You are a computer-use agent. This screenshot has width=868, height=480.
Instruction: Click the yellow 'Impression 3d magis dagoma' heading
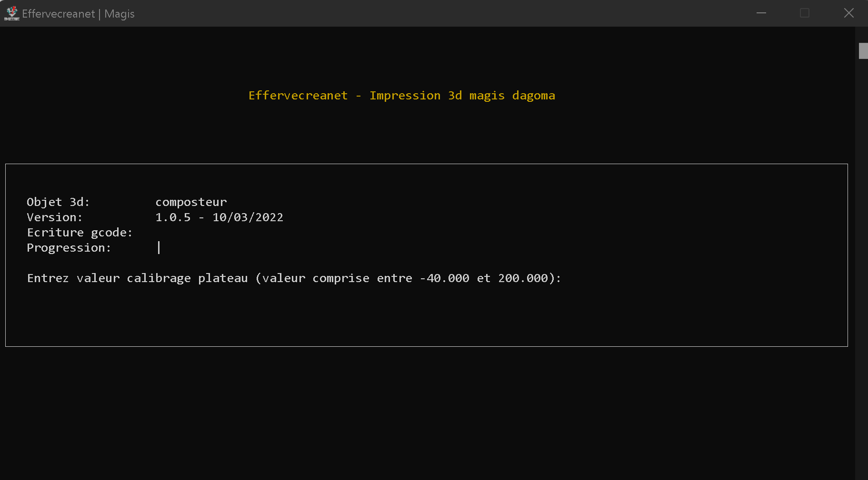[x=401, y=96]
